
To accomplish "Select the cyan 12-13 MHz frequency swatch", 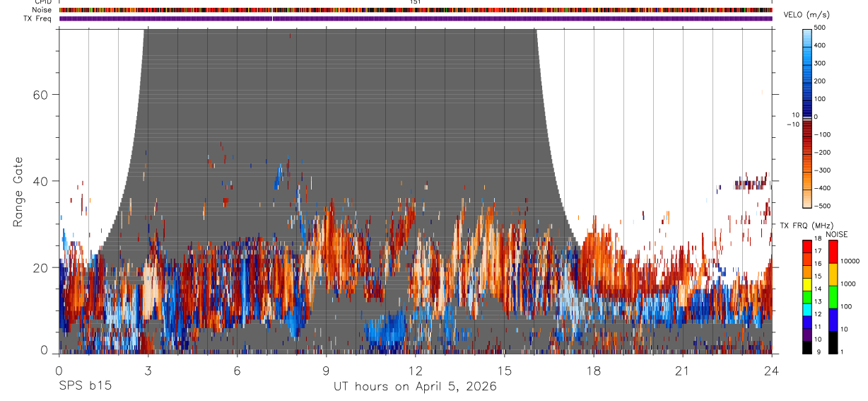I will (x=807, y=309).
